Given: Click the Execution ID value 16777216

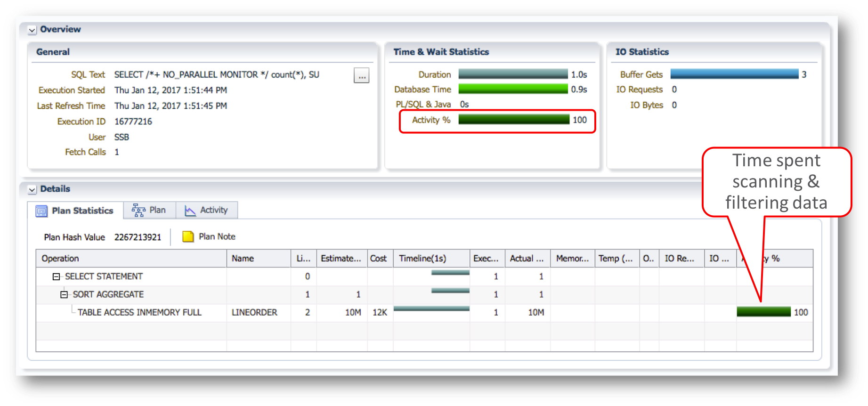Looking at the screenshot, I should pyautogui.click(x=133, y=122).
